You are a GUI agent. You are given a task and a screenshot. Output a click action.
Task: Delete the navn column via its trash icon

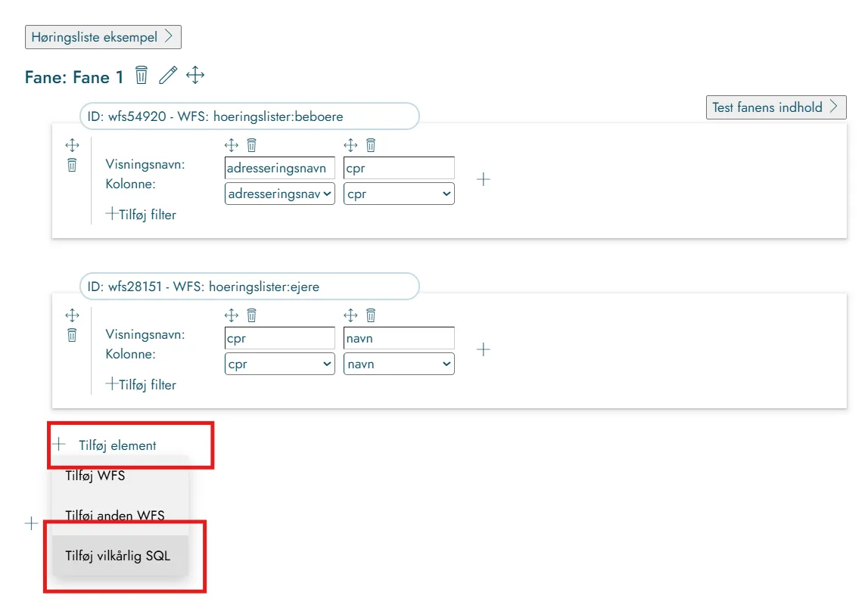371,316
